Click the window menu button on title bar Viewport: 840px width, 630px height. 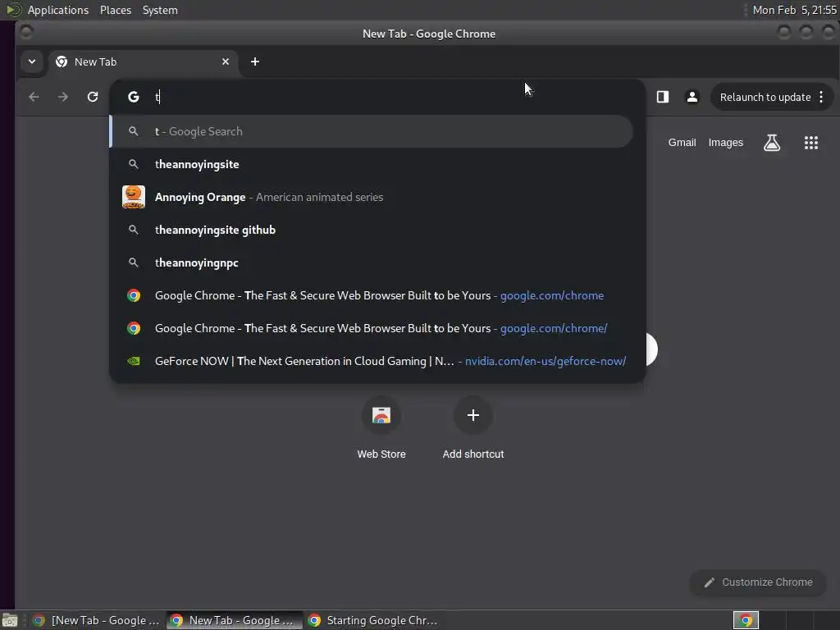click(x=25, y=33)
